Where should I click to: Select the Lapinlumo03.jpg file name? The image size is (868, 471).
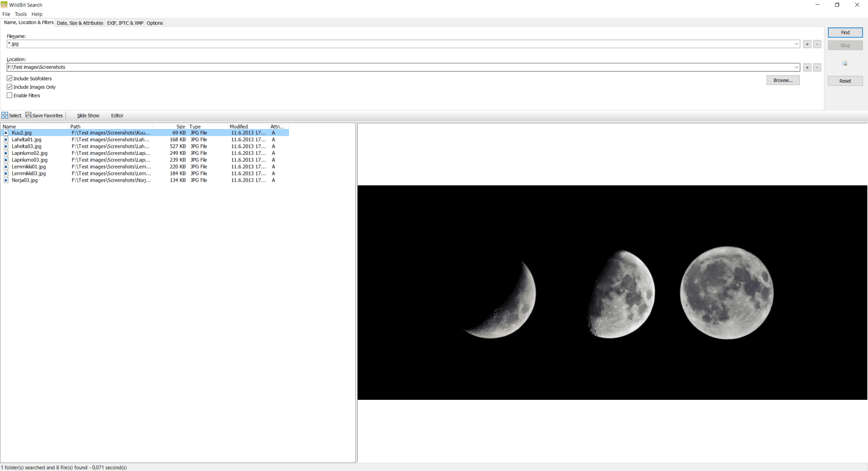click(30, 160)
